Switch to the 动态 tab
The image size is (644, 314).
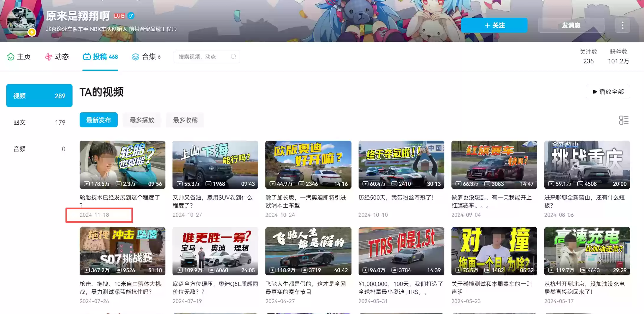click(x=61, y=57)
